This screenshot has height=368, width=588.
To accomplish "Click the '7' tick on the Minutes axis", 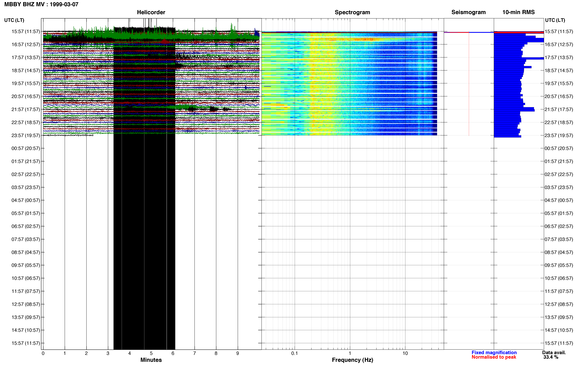I will (x=195, y=353).
